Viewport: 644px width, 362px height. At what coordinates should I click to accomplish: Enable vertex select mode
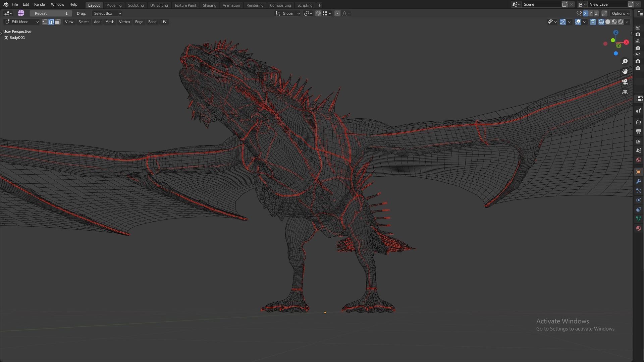pos(45,22)
